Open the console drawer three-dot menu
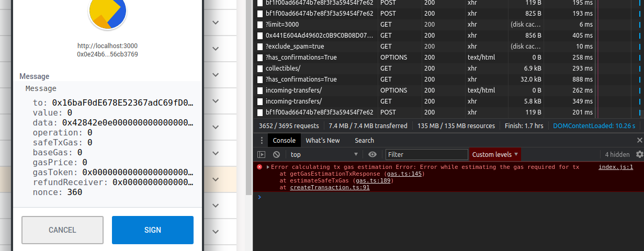This screenshot has height=251, width=644. coord(262,140)
